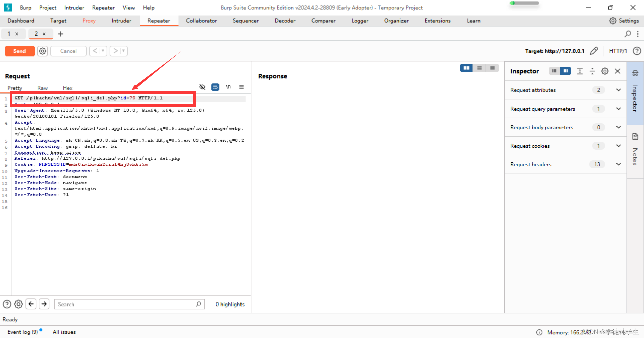Open request send settings gear
Viewport: 644px width, 338px height.
pyautogui.click(x=42, y=51)
